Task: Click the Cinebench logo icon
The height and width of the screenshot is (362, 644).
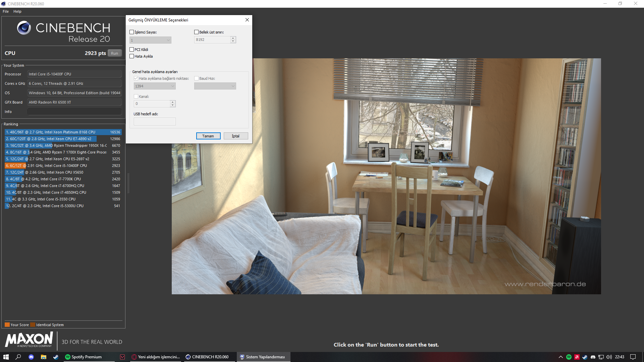Action: tap(24, 28)
